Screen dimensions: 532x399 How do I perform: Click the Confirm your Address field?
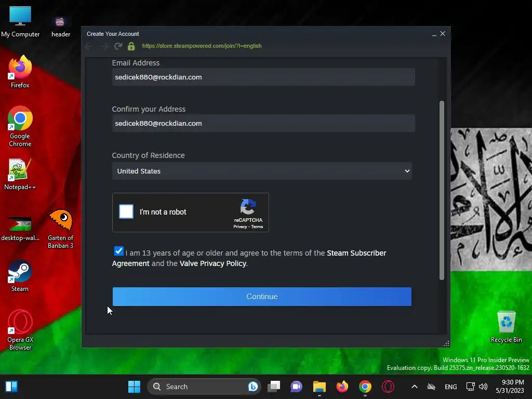point(263,123)
